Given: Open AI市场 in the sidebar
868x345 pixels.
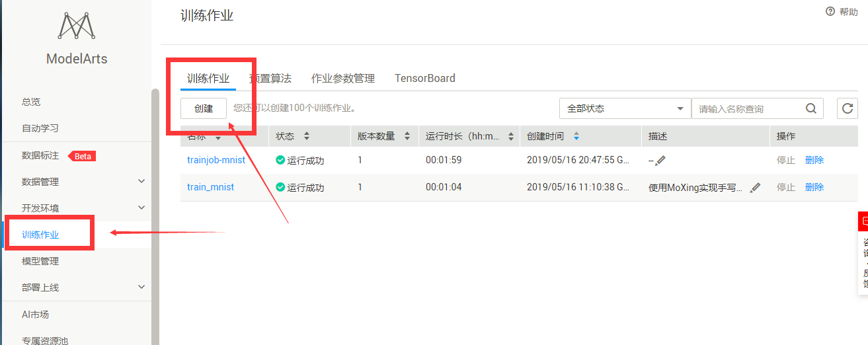Looking at the screenshot, I should click(36, 315).
